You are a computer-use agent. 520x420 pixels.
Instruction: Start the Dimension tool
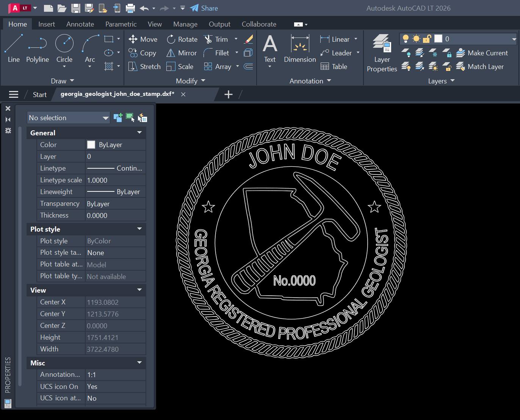click(300, 48)
